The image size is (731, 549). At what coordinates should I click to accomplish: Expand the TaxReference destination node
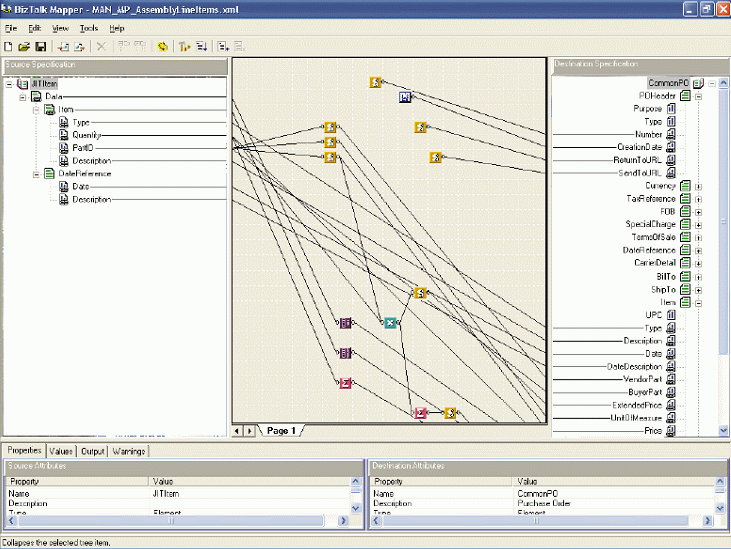698,199
